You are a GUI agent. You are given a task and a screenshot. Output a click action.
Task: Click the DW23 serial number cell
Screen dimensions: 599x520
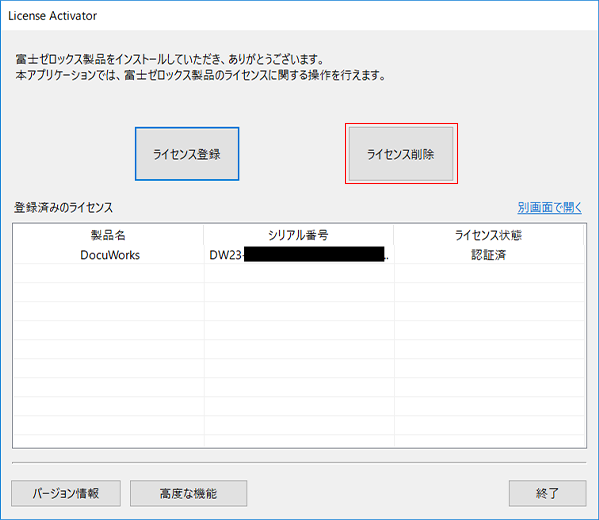299,255
